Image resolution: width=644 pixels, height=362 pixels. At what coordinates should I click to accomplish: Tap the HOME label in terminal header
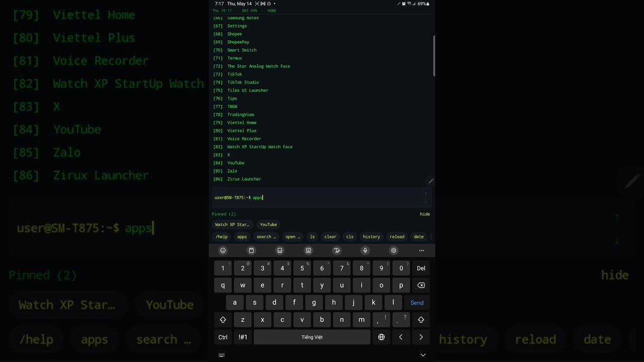272,11
